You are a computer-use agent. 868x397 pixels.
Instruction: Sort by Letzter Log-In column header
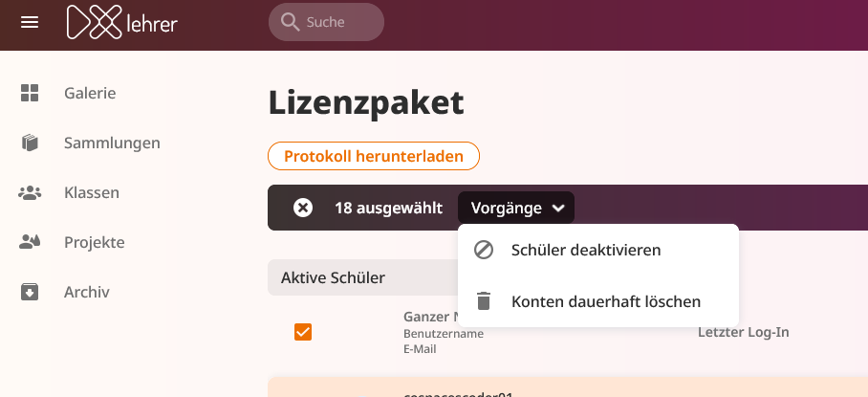pos(744,332)
